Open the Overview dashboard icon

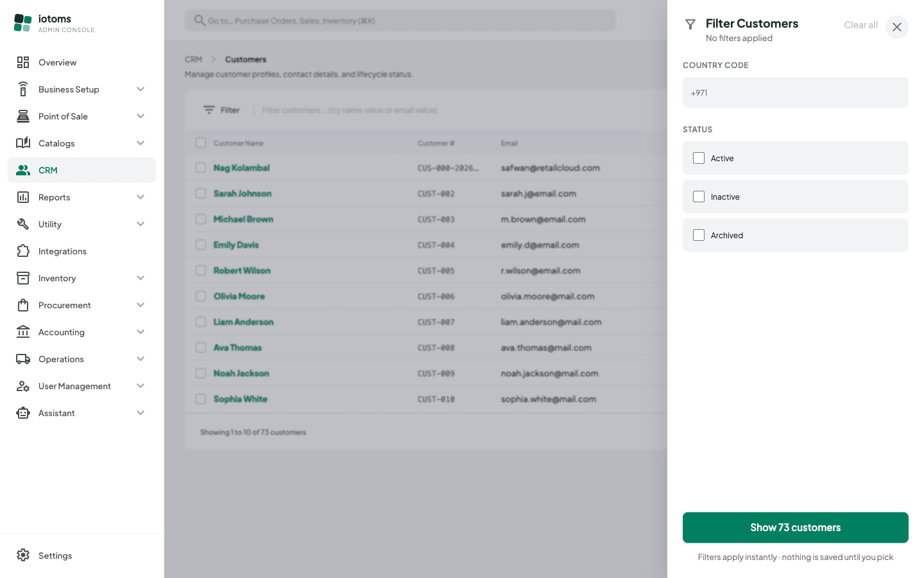[x=23, y=62]
